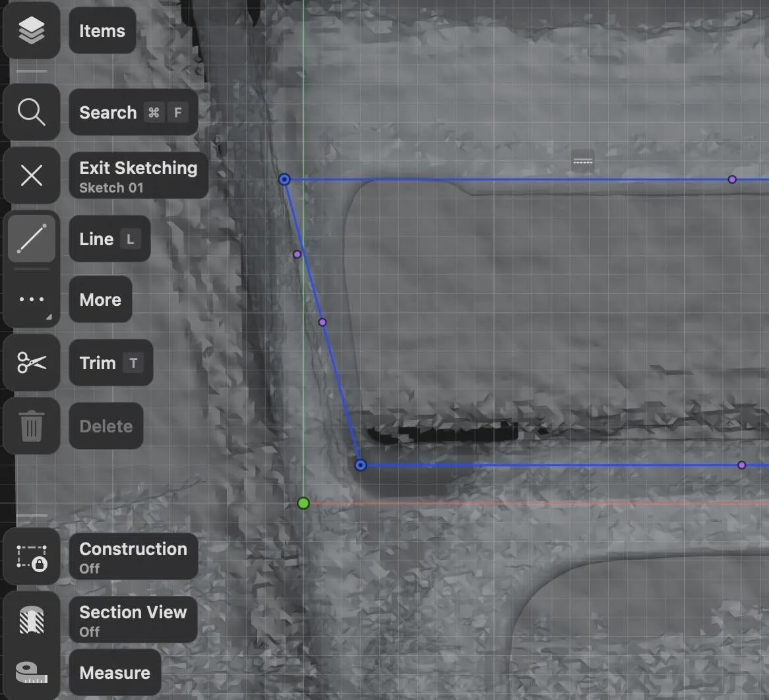Select the purple midpoint on top horizontal line
This screenshot has width=769, height=700.
[x=732, y=179]
